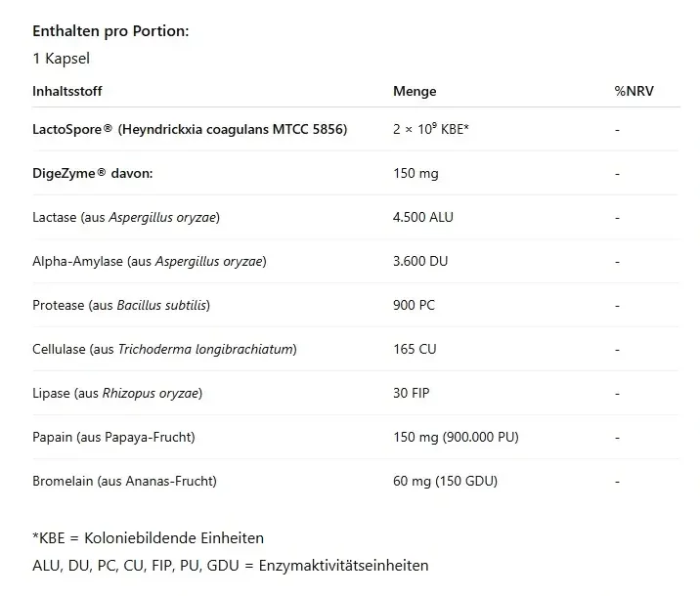Click the '%NRV' column header
Image resolution: width=700 pixels, height=596 pixels.
coord(634,91)
